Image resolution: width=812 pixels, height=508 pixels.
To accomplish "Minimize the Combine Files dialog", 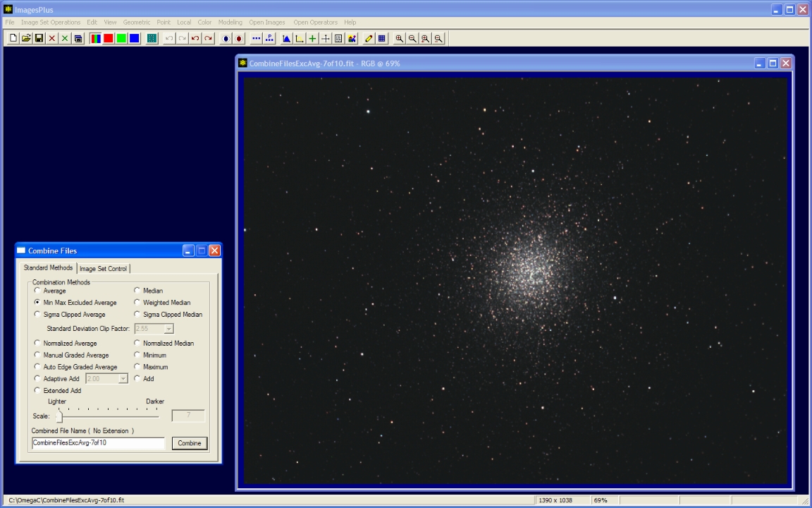I will tap(188, 251).
